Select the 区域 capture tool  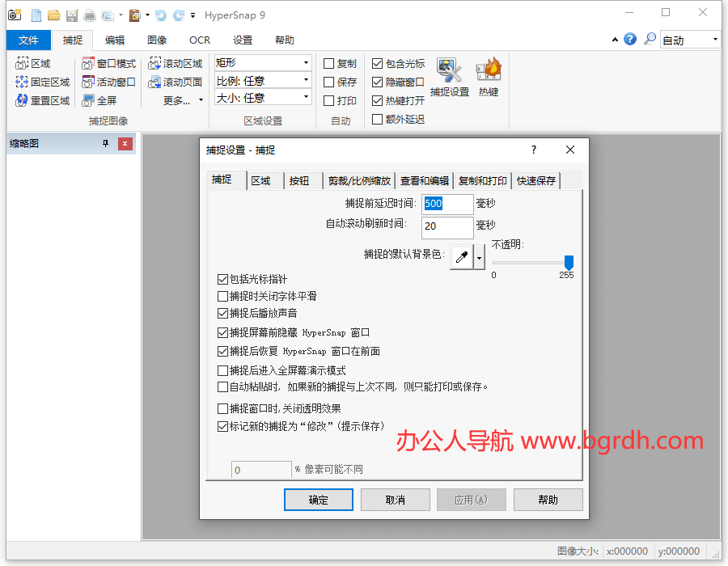pyautogui.click(x=34, y=63)
